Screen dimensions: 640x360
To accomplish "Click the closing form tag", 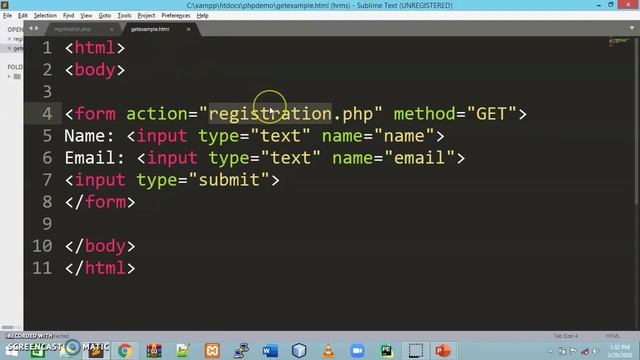I will [100, 202].
